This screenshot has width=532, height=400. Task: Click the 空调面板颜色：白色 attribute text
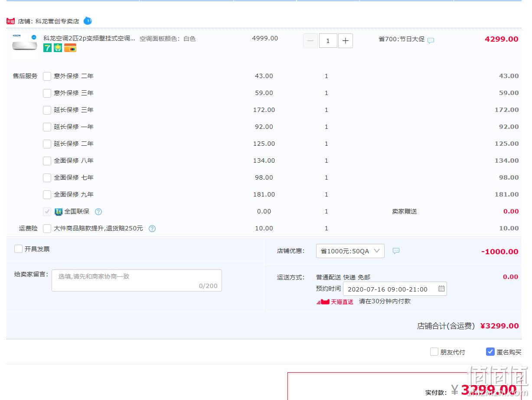(168, 39)
